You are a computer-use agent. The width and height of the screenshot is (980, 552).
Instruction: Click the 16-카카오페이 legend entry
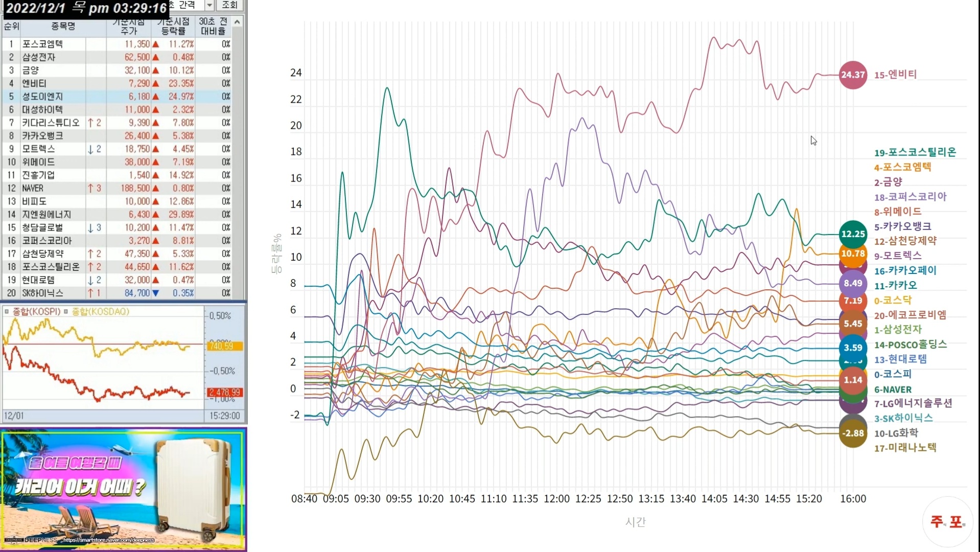point(905,271)
